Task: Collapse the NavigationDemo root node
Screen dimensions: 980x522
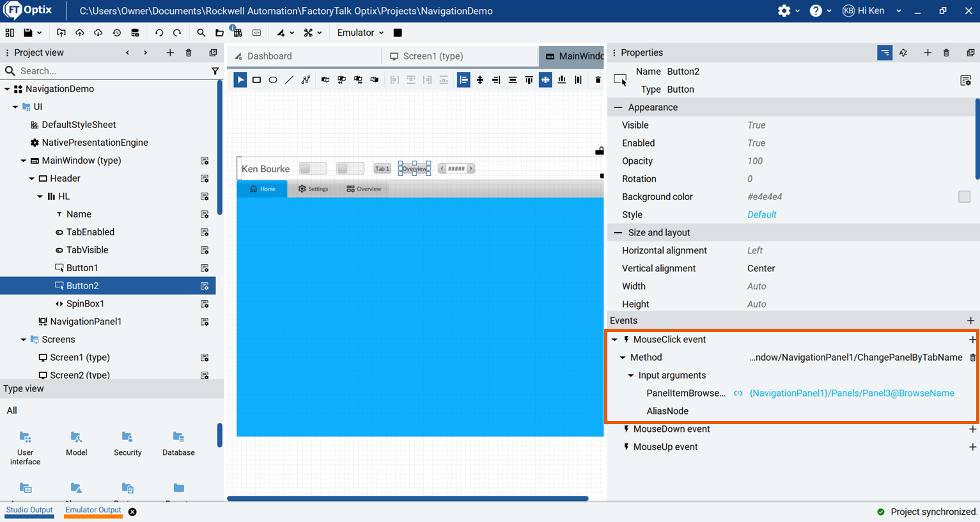Action: point(7,89)
